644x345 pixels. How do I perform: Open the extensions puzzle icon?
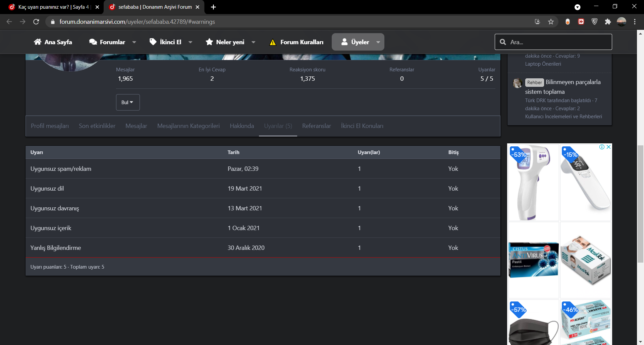[608, 22]
